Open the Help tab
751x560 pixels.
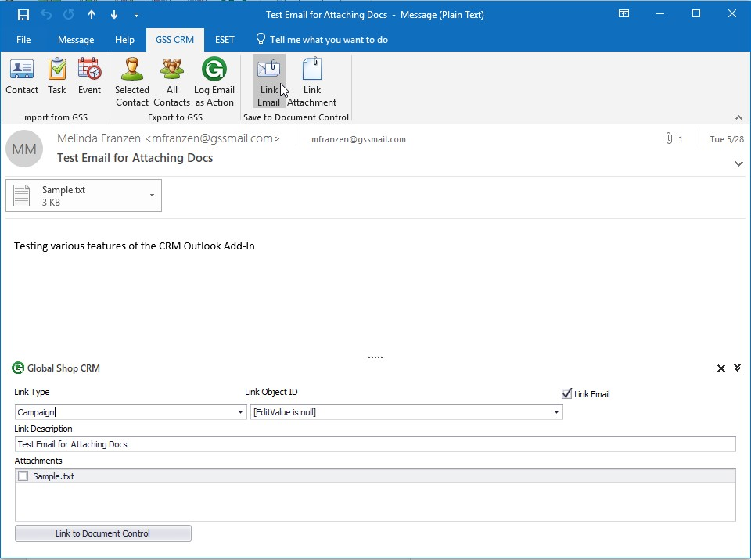click(x=124, y=40)
